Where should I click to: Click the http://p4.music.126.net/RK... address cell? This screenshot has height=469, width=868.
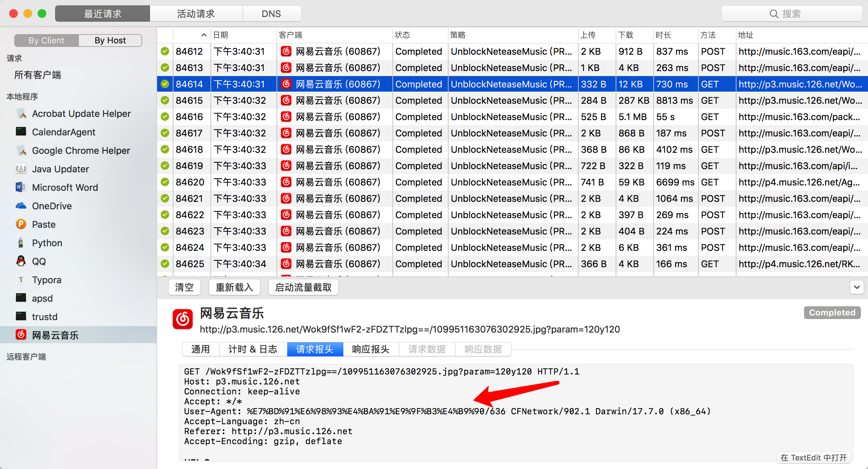pos(799,264)
